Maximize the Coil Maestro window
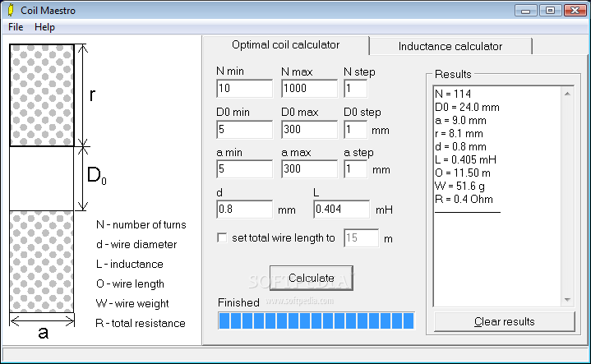The width and height of the screenshot is (591, 364). (x=550, y=10)
